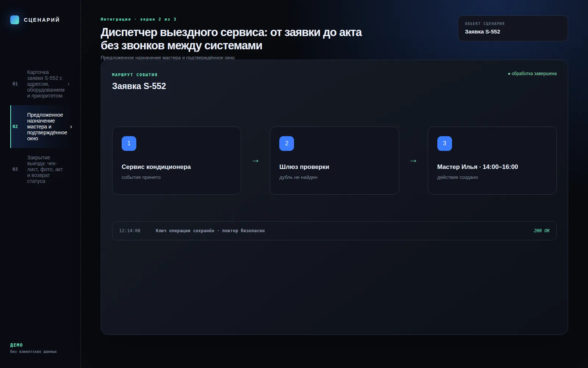
Task: Open step 01 Карточка заявки S-552
Action: point(40,84)
